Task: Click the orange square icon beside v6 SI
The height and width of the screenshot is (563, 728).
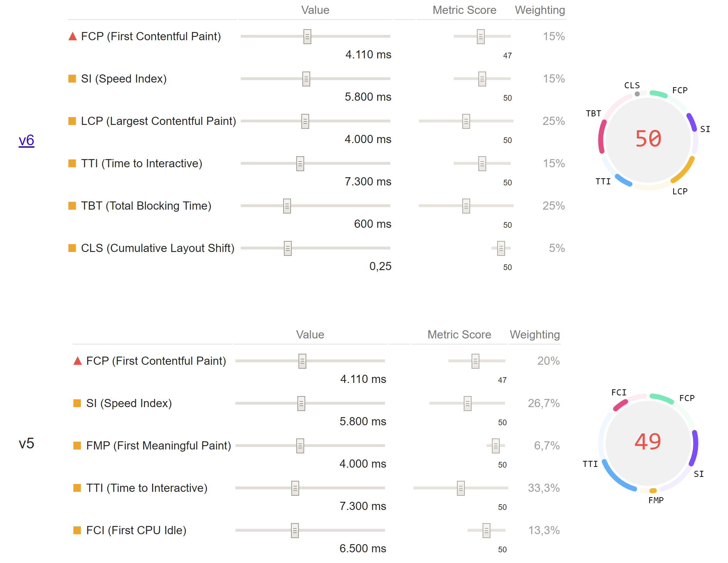Action: tap(72, 79)
